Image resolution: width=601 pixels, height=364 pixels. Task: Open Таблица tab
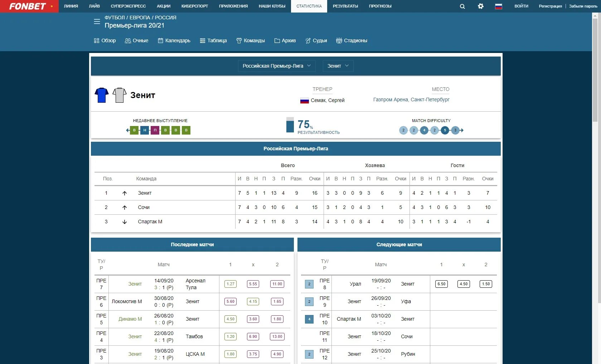pos(213,40)
